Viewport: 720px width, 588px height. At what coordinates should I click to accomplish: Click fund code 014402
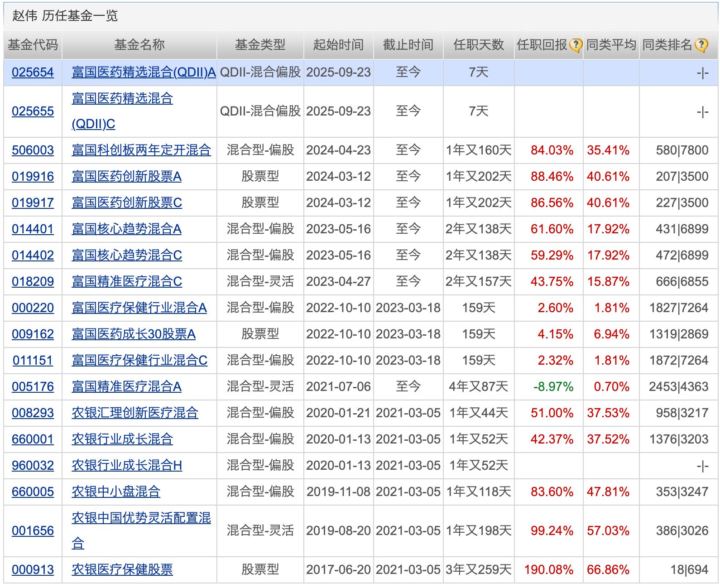click(33, 255)
